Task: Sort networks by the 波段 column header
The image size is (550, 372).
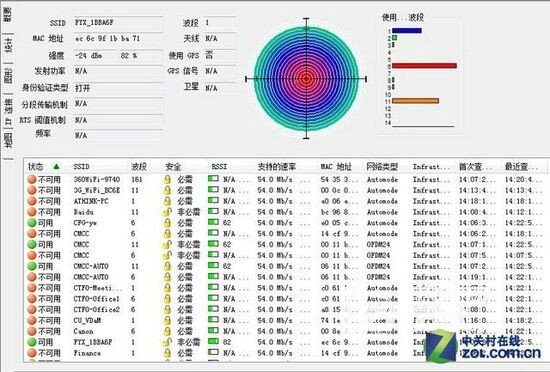Action: coord(139,167)
